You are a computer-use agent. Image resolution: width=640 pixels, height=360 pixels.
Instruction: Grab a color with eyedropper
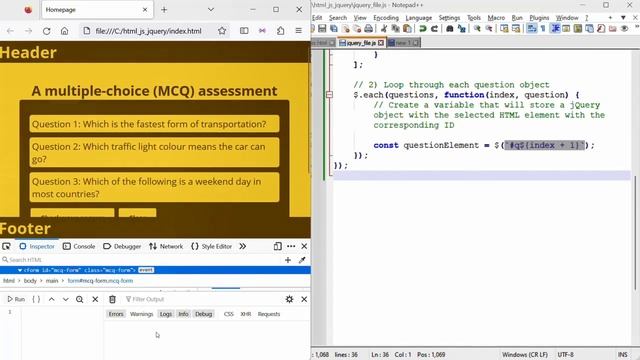pos(302,260)
